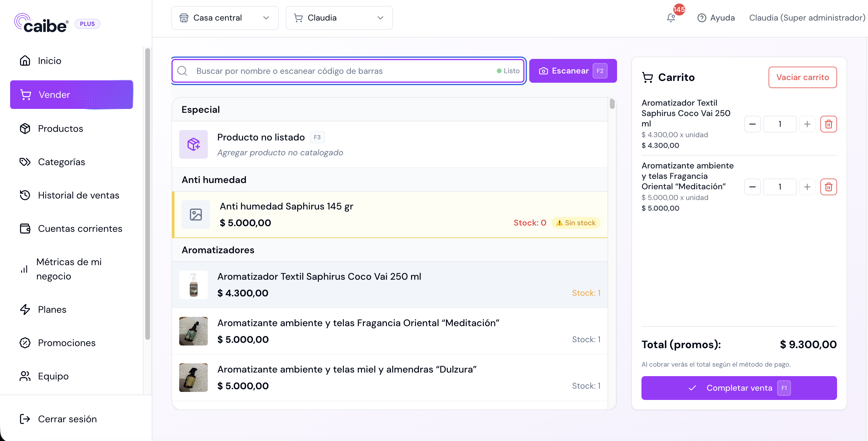Click the Ayuda help icon
This screenshot has height=441, width=868.
pyautogui.click(x=702, y=18)
